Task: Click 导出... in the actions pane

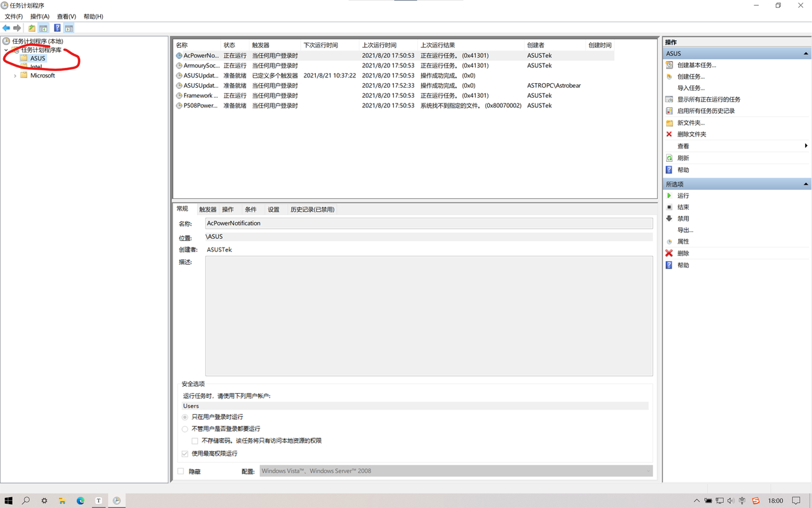Action: [x=685, y=230]
